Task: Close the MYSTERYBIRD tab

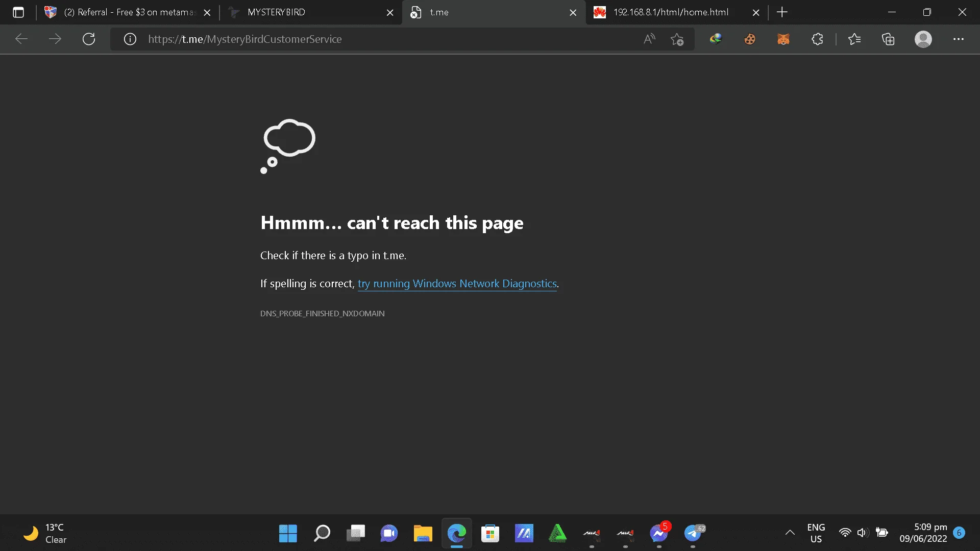Action: click(390, 13)
